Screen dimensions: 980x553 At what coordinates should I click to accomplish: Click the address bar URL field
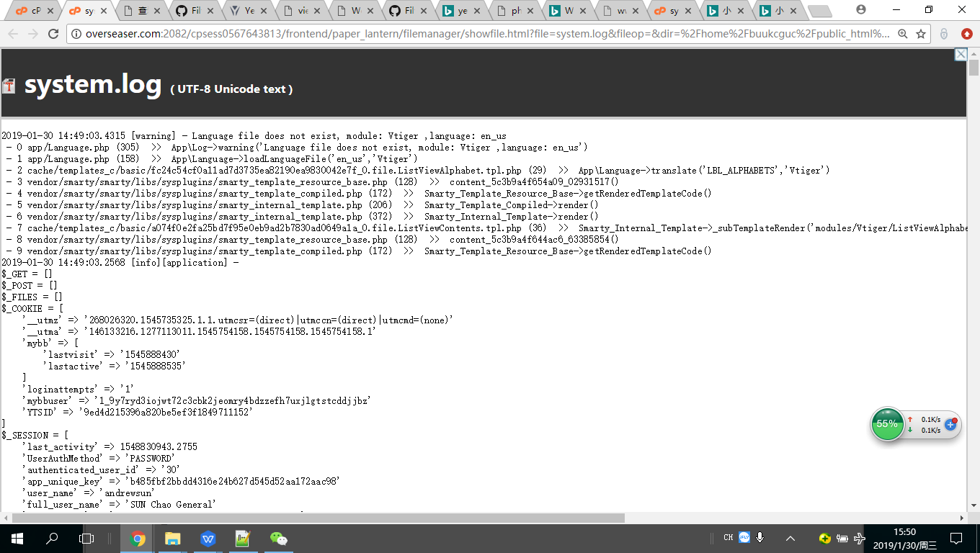pyautogui.click(x=487, y=34)
